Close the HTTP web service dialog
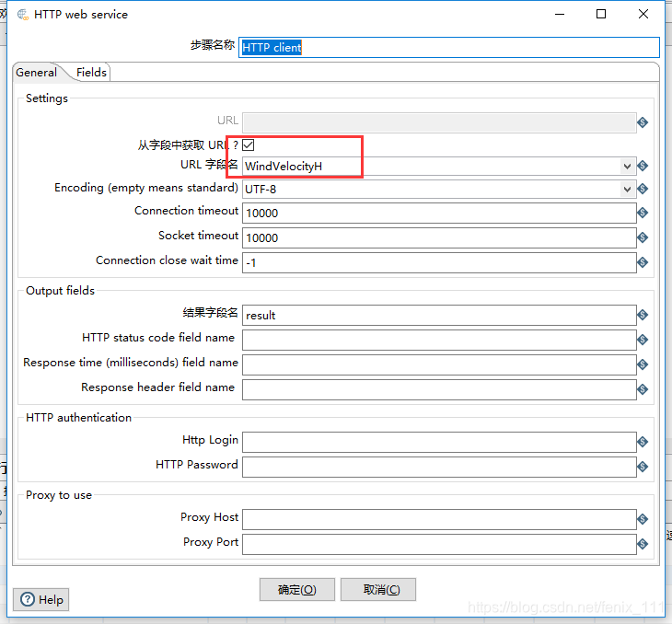The height and width of the screenshot is (624, 672). point(643,14)
